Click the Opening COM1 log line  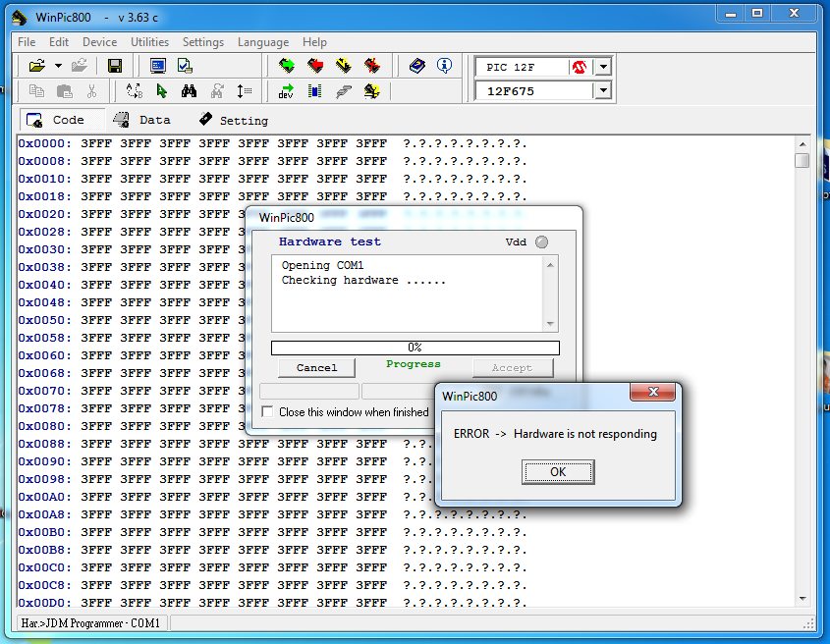coord(322,265)
